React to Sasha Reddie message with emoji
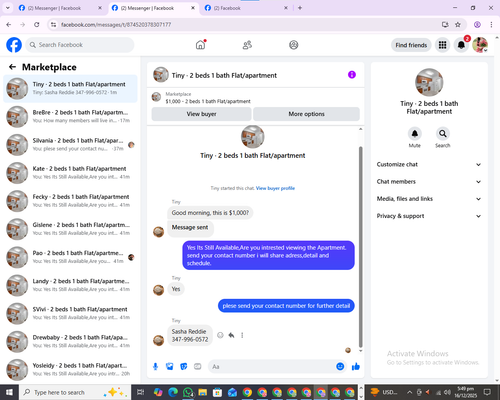Screen dimensions: 500x400 [220, 335]
